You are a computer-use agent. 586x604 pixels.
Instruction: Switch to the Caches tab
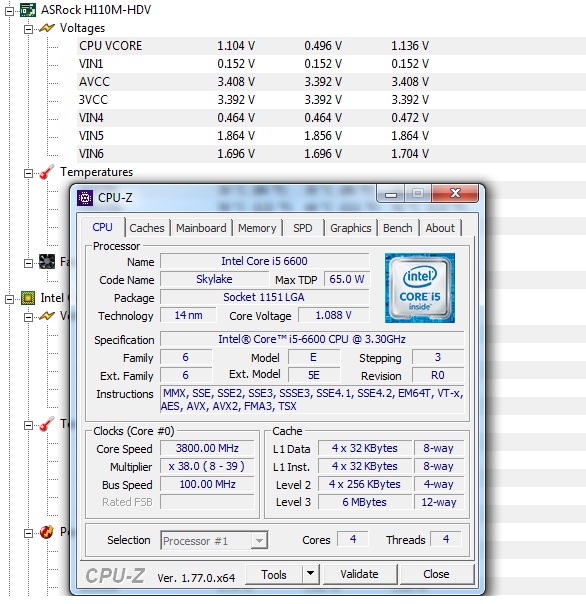(x=147, y=228)
